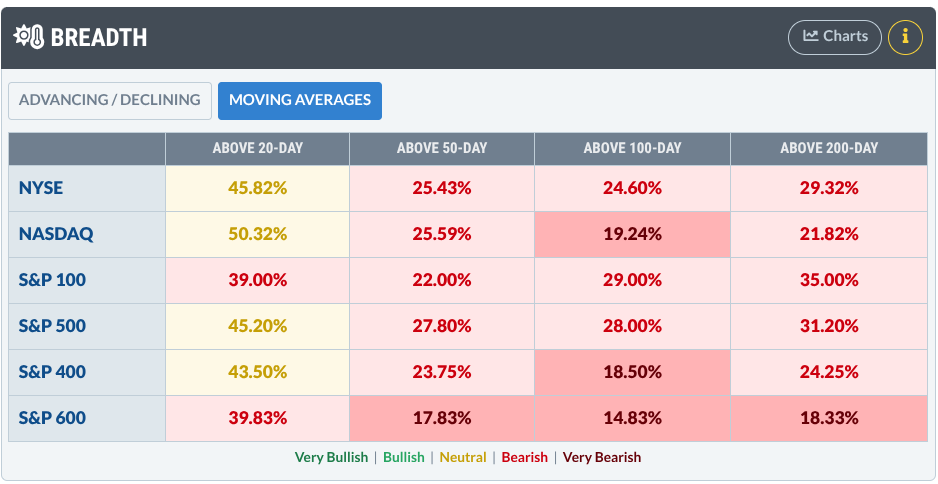The height and width of the screenshot is (484, 938).
Task: Open the NASDAQ row link
Action: pyautogui.click(x=56, y=234)
